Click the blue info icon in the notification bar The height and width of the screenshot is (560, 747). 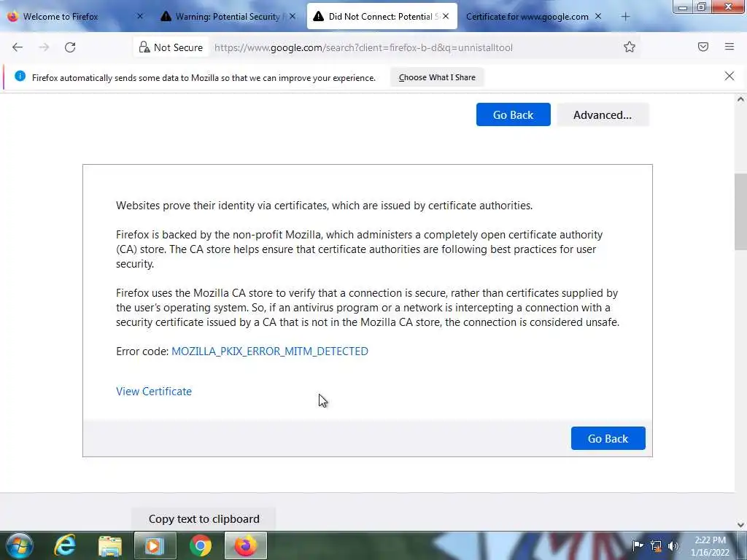tap(20, 76)
